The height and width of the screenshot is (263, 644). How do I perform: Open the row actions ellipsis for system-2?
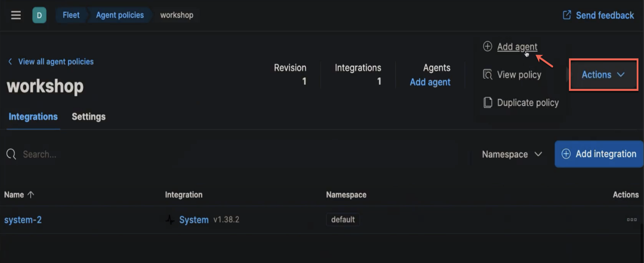click(x=632, y=220)
